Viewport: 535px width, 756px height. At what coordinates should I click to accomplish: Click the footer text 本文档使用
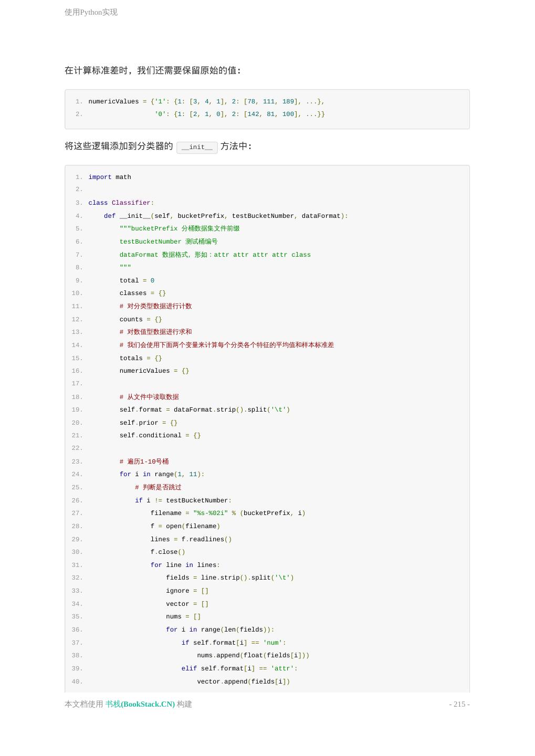pos(84,704)
